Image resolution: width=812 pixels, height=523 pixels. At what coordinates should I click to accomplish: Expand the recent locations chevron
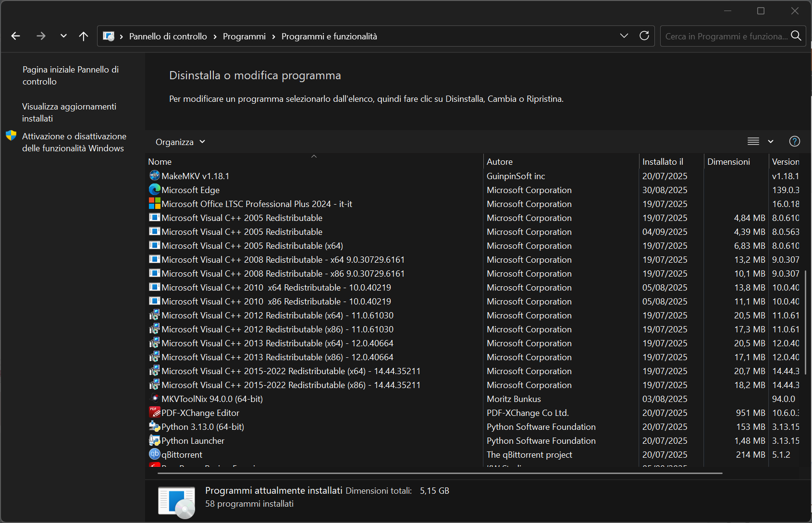[63, 36]
